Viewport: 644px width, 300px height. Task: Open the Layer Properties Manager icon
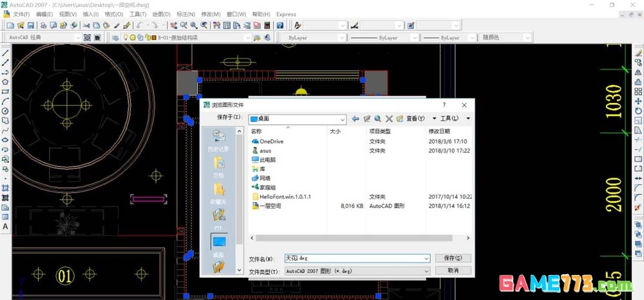115,38
